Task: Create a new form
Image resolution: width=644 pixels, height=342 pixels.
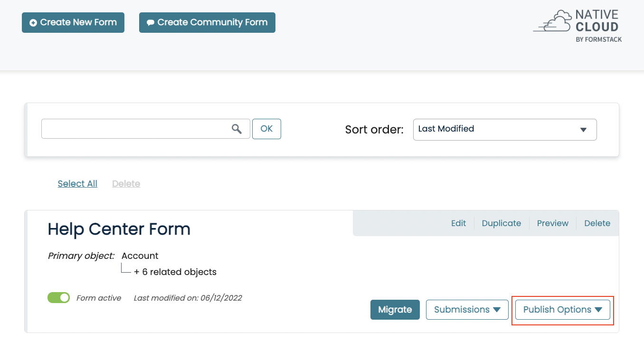Action: pyautogui.click(x=73, y=22)
